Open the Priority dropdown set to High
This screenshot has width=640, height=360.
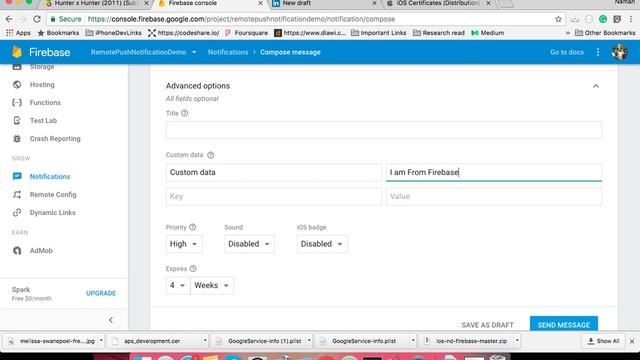click(184, 244)
